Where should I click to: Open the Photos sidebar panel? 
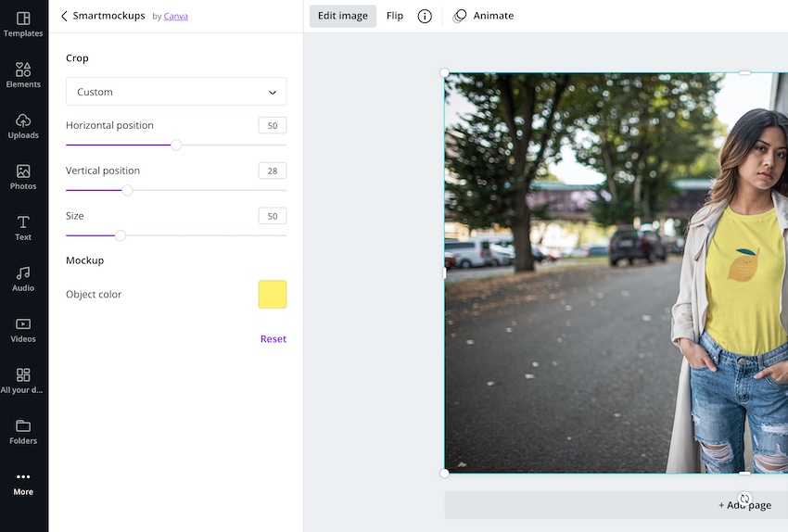tap(23, 177)
